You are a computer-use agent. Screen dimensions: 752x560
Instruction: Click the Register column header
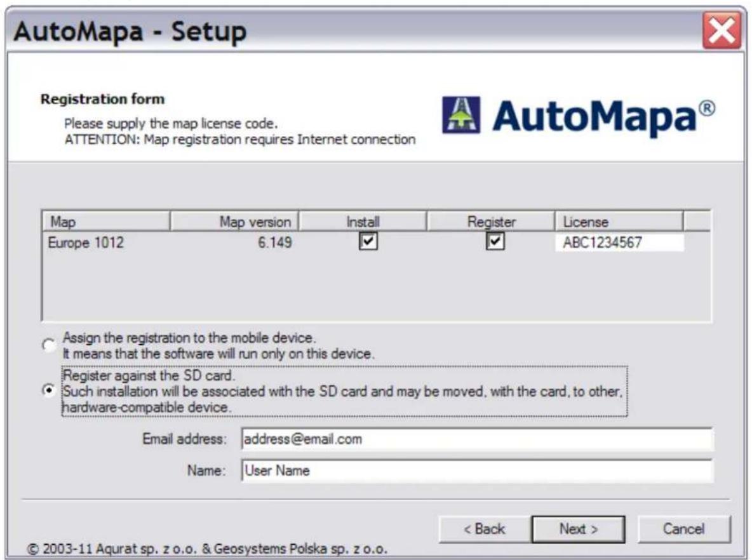(490, 222)
